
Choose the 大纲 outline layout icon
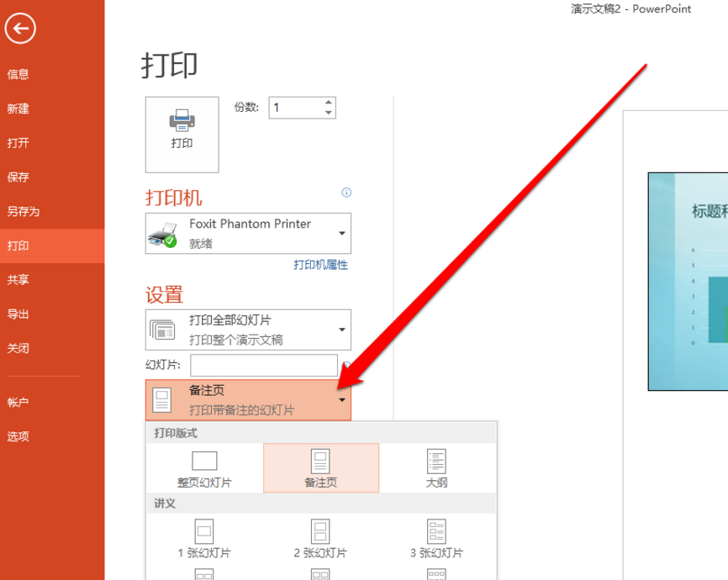tap(436, 461)
